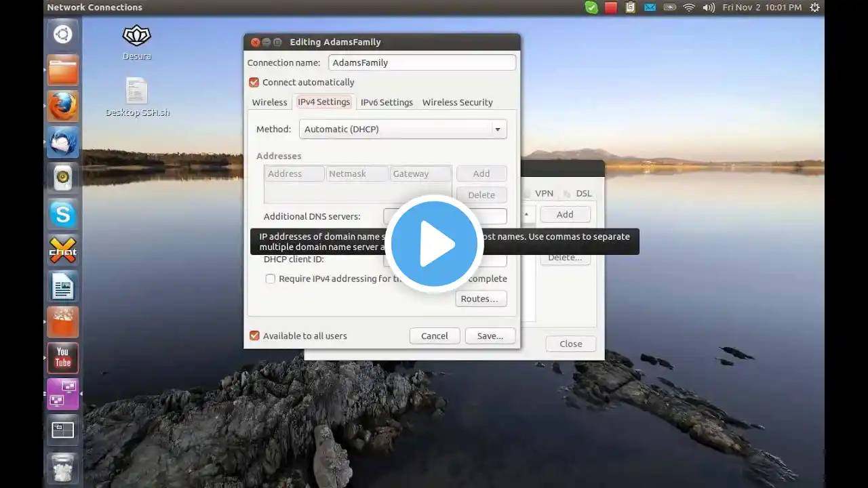Select the Desktop SSH.sh file icon
This screenshot has height=488, width=868.
coord(138,97)
